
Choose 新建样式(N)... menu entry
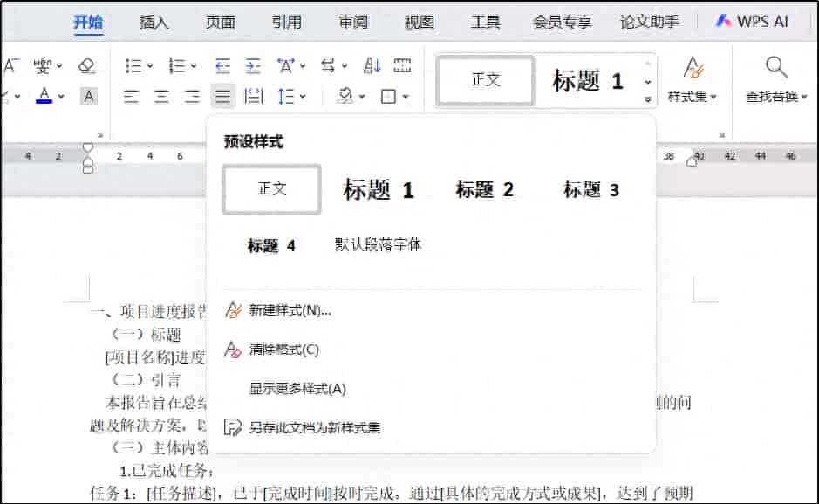[278, 310]
